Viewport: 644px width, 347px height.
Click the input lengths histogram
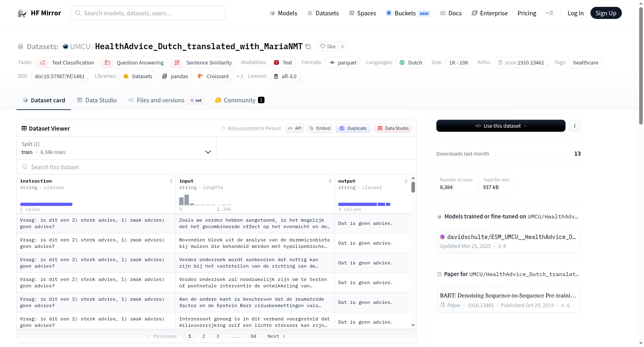click(205, 199)
